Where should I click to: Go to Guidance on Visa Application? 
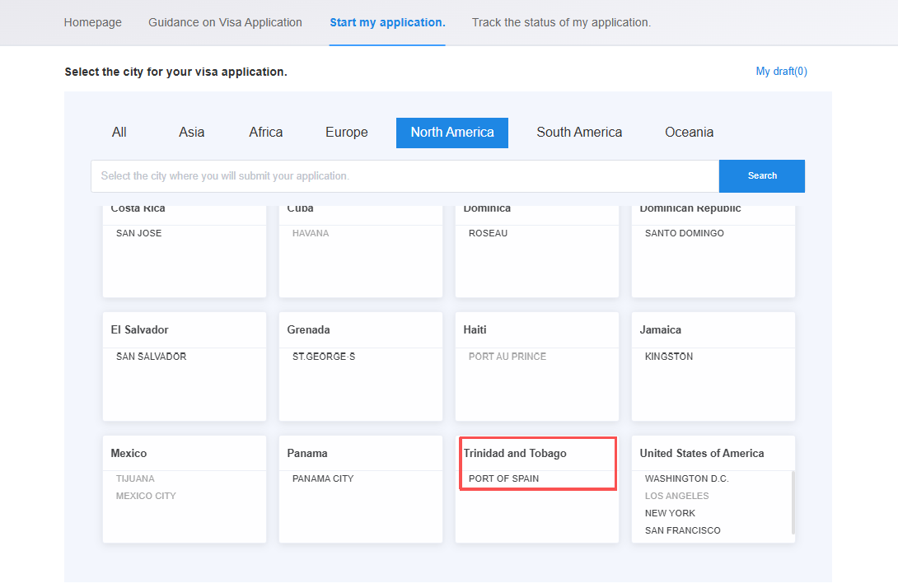(x=225, y=22)
